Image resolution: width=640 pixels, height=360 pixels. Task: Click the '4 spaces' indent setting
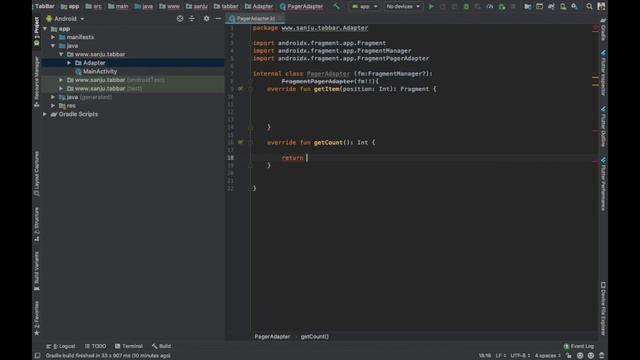[x=548, y=356]
